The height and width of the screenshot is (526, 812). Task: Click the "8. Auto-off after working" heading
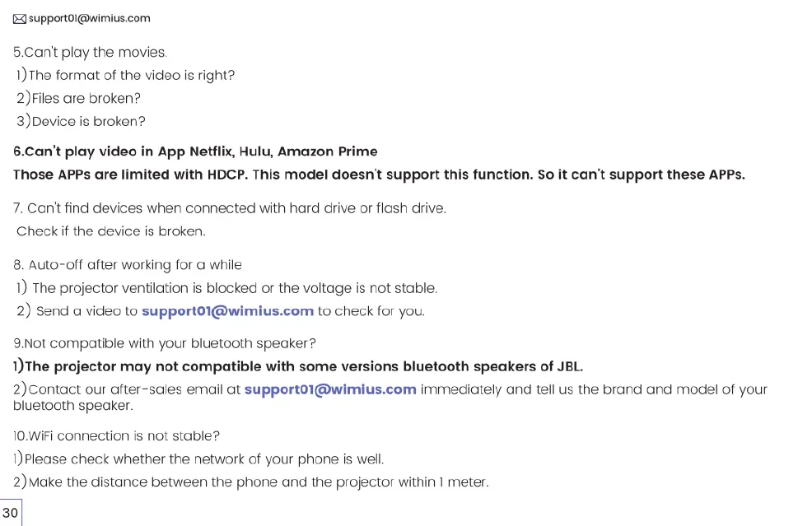coord(128,265)
